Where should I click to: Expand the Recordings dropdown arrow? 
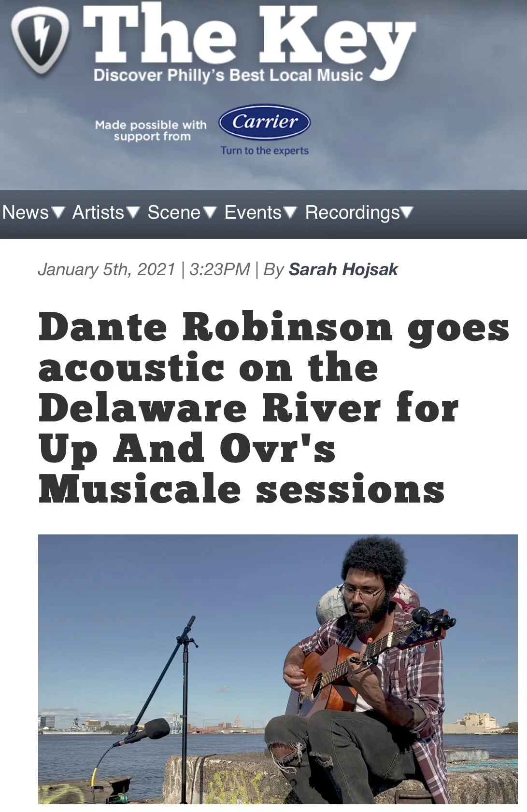407,212
